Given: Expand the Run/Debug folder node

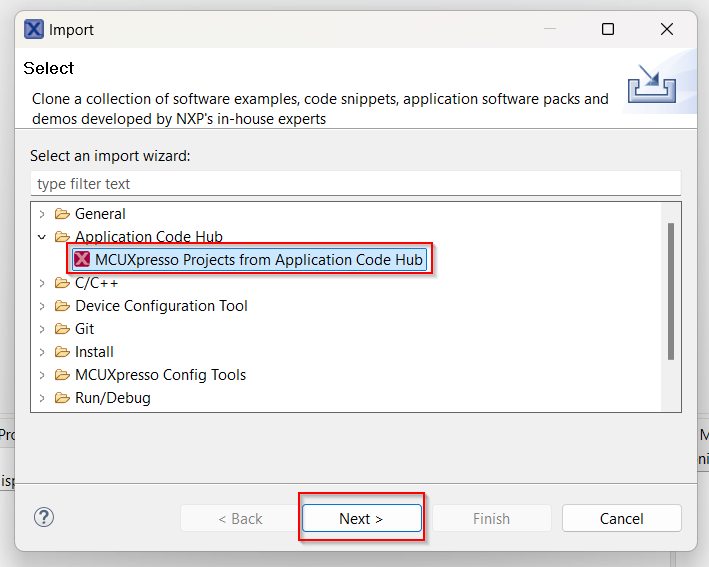Looking at the screenshot, I should [x=42, y=398].
